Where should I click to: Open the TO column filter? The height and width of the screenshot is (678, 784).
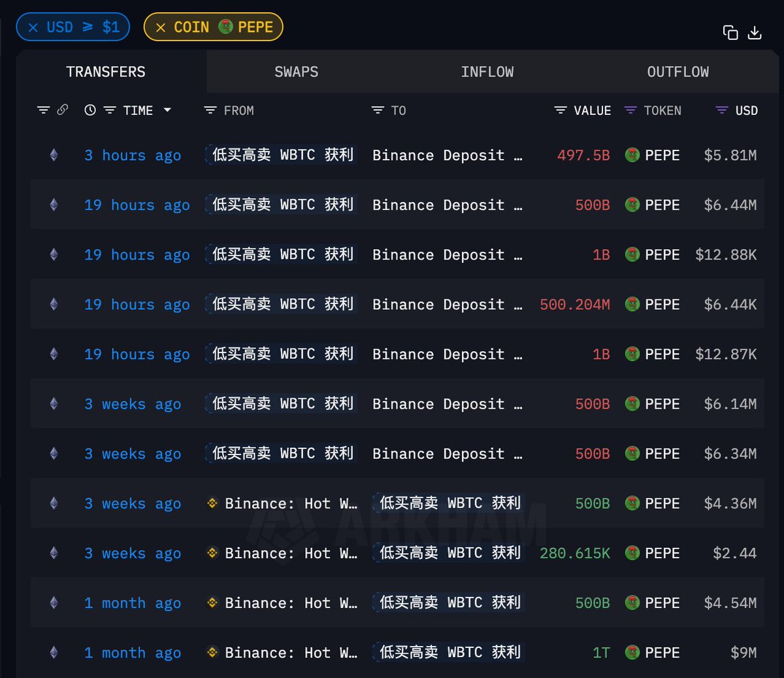378,110
